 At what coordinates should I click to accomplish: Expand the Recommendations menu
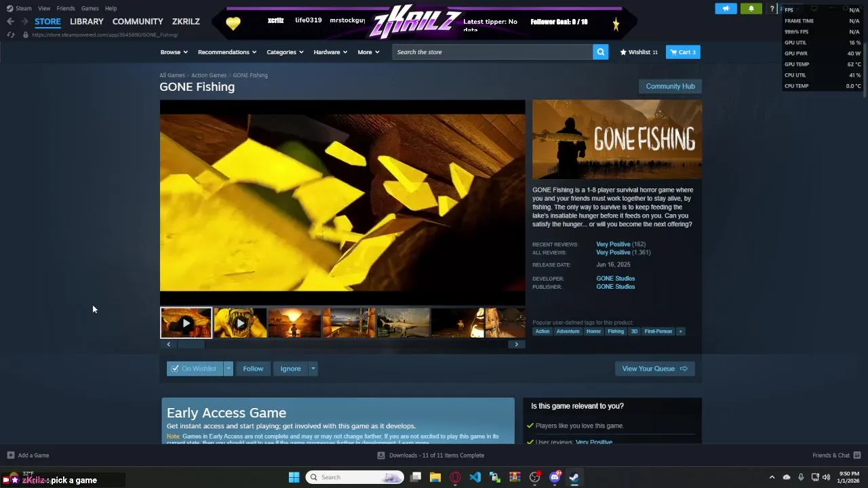(x=227, y=52)
